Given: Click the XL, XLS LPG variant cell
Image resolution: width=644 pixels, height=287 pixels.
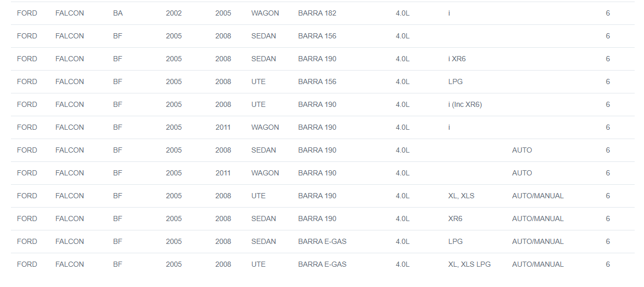Looking at the screenshot, I should [469, 264].
